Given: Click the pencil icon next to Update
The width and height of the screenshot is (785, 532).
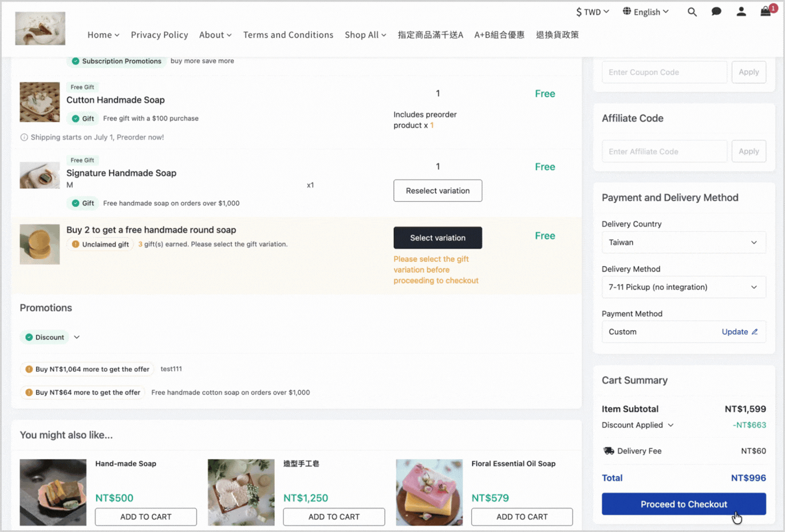Looking at the screenshot, I should pos(755,332).
